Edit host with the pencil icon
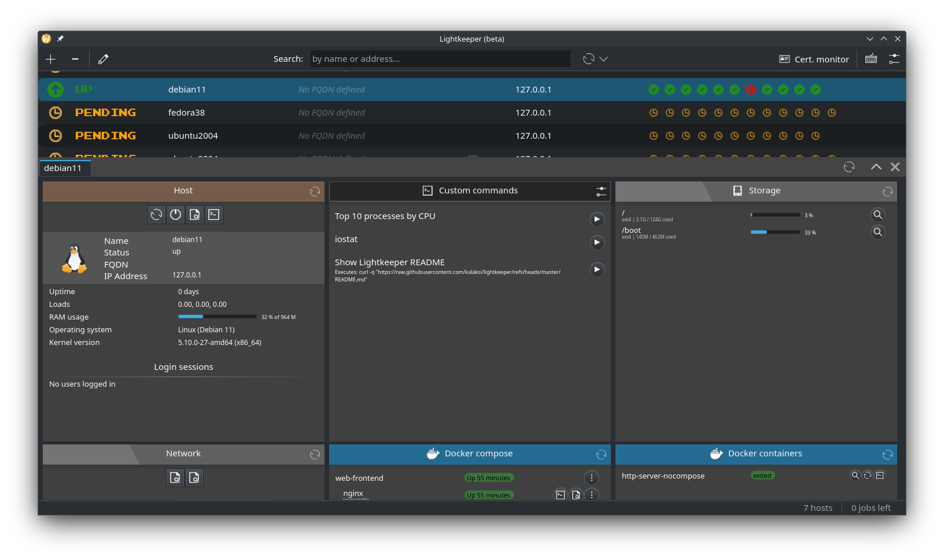The width and height of the screenshot is (944, 560). (104, 59)
